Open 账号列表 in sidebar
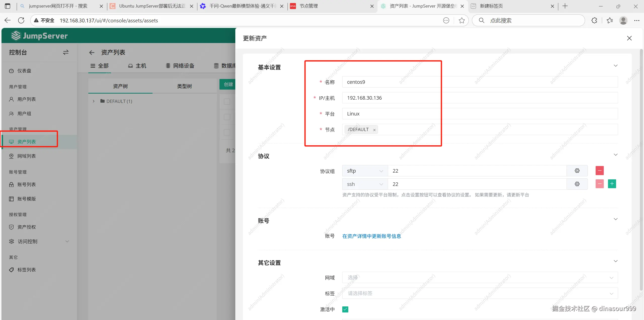Viewport: 644px width, 320px height. pos(26,184)
